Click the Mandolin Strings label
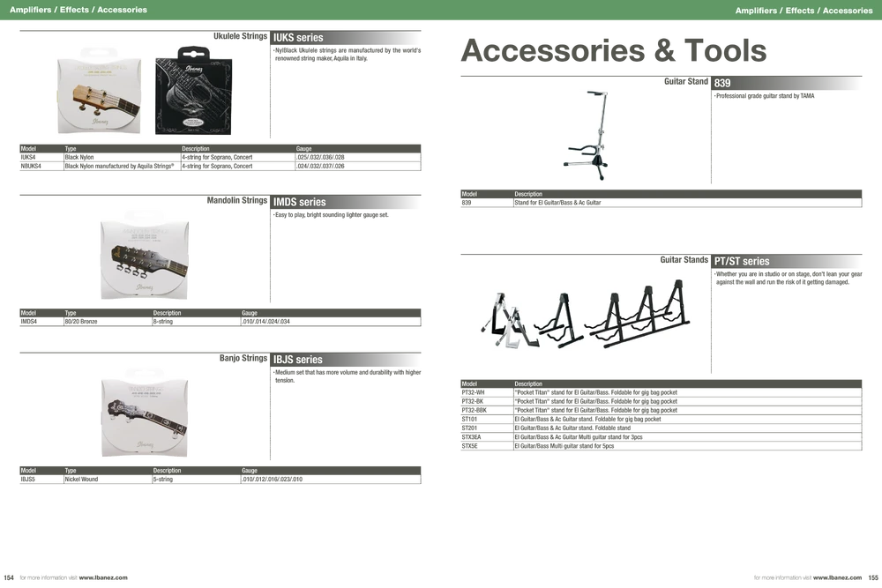Screen dimensions: 882x588 point(236,200)
